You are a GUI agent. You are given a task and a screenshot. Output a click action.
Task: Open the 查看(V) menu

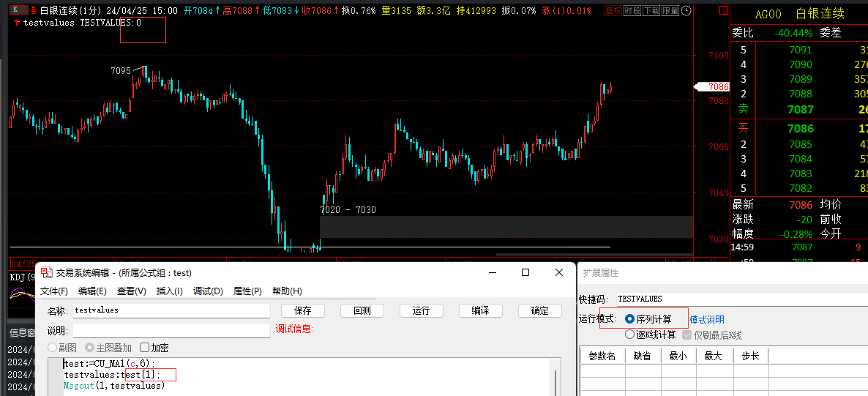[x=132, y=291]
